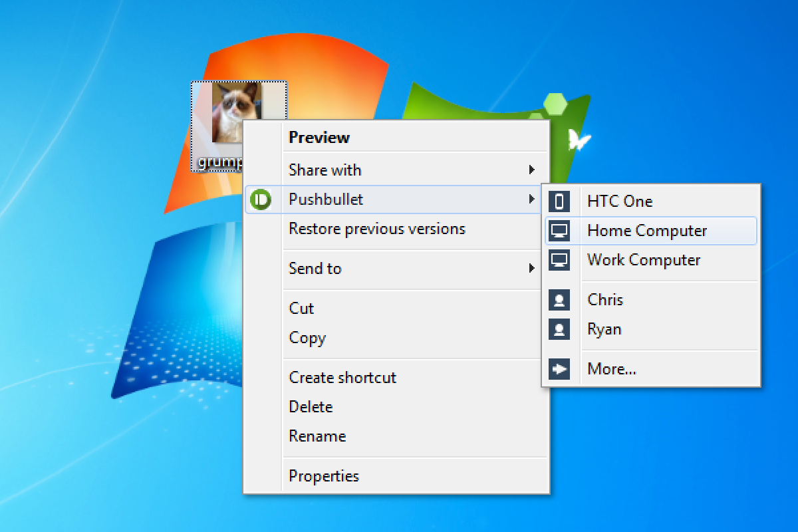Select the Home Computer monitor icon
The height and width of the screenshot is (532, 798).
pyautogui.click(x=559, y=231)
